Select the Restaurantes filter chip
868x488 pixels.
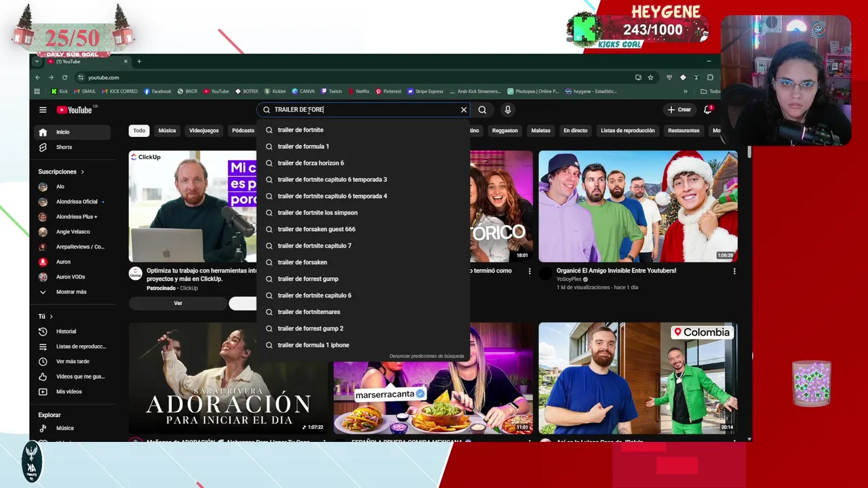point(684,131)
